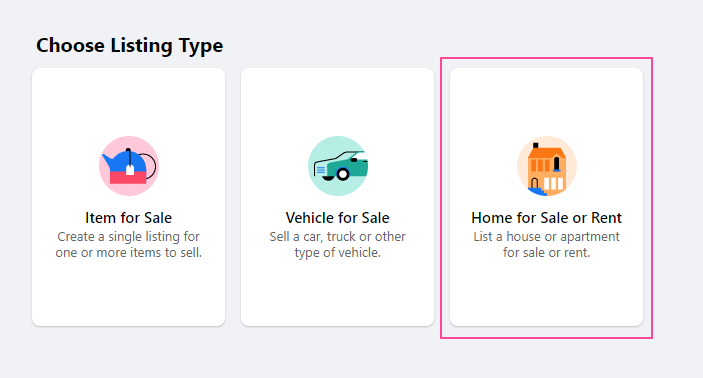This screenshot has height=378, width=703.
Task: Select the Home for Sale or Rent title
Action: pos(547,218)
